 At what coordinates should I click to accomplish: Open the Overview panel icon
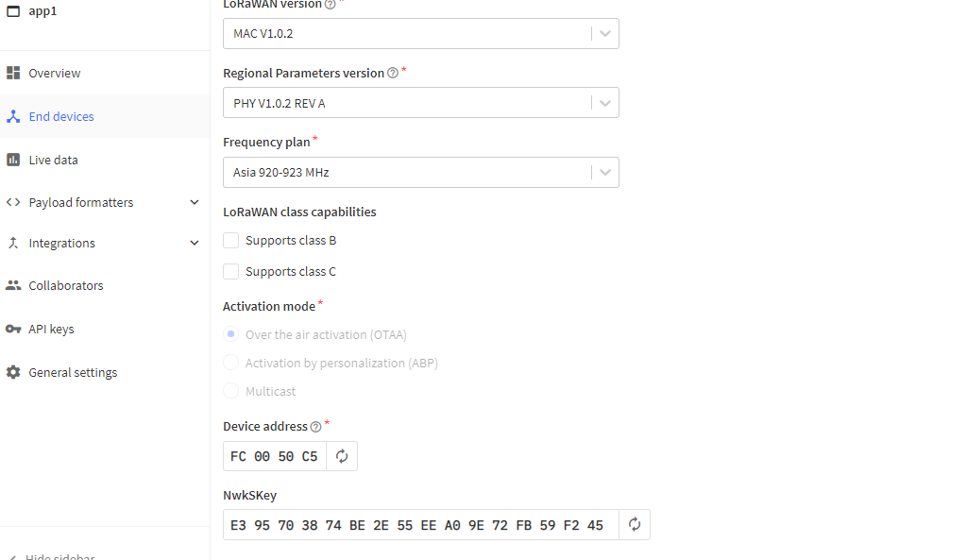click(13, 72)
